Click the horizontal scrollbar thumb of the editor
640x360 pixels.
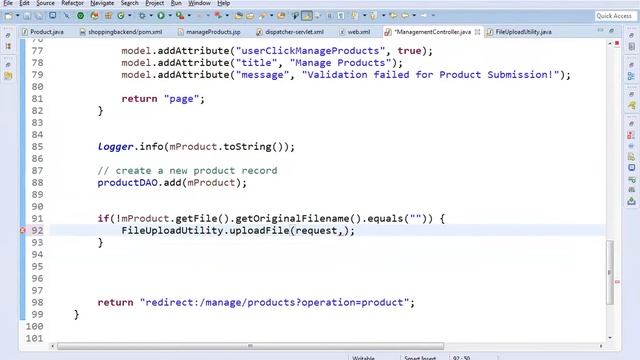pos(250,346)
